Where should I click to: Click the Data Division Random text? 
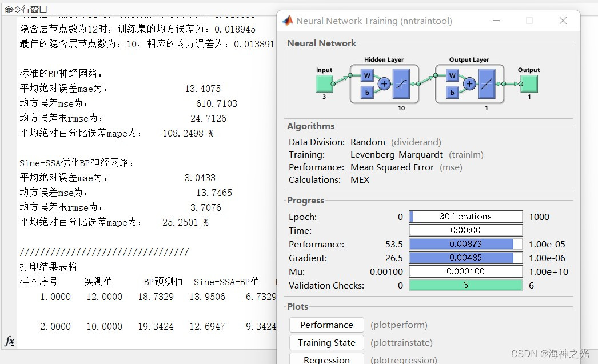click(368, 142)
